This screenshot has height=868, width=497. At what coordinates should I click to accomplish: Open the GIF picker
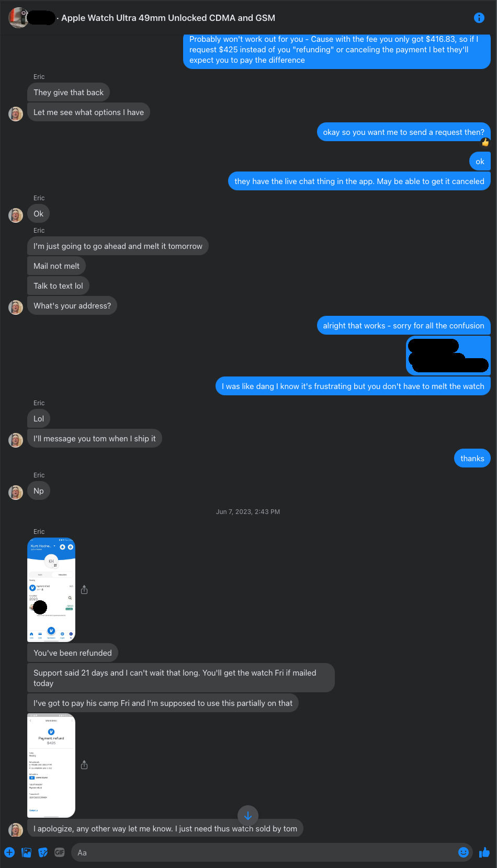coord(60,852)
